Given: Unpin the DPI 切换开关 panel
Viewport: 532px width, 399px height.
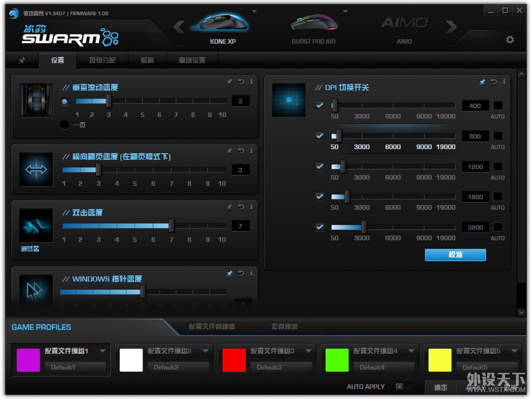Looking at the screenshot, I should point(482,82).
